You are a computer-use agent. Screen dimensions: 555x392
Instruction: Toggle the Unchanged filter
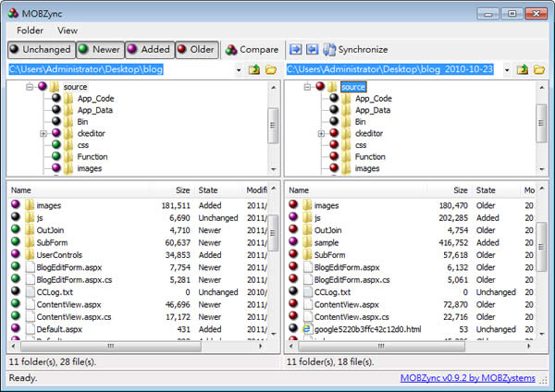pos(39,49)
